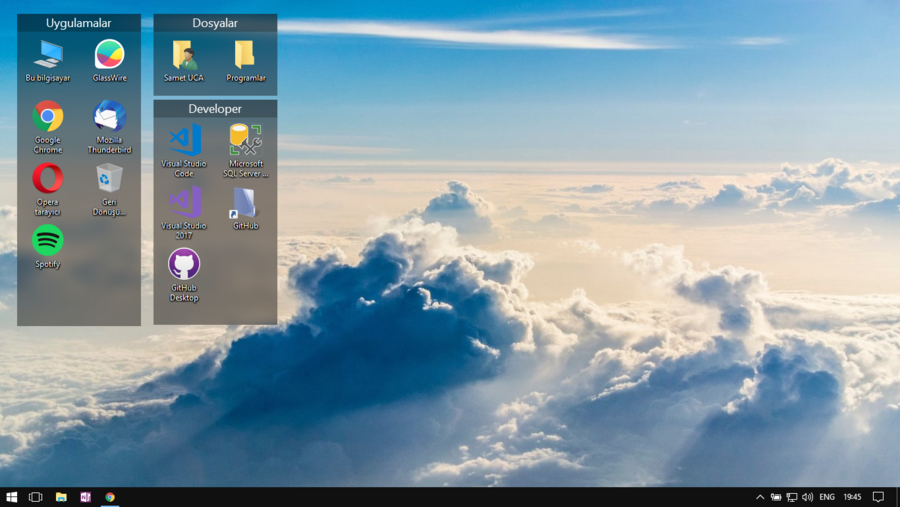
Task: Click the Developer fence title bar
Action: coord(215,108)
